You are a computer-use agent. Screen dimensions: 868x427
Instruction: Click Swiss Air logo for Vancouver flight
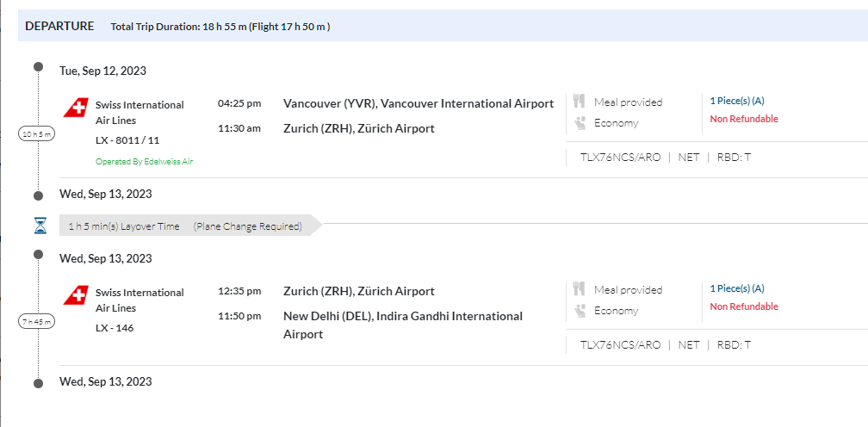coord(76,108)
